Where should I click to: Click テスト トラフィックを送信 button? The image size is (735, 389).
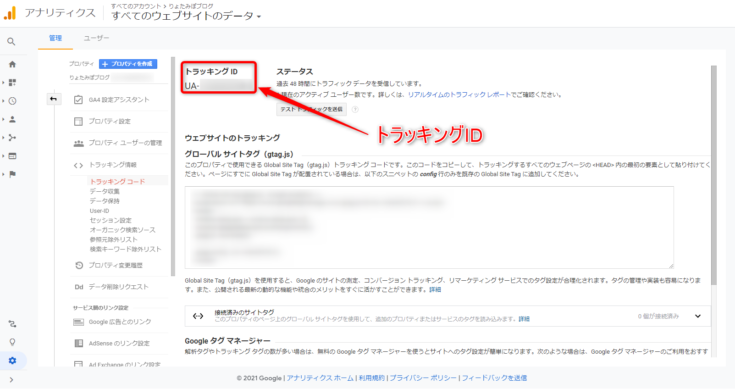(311, 109)
